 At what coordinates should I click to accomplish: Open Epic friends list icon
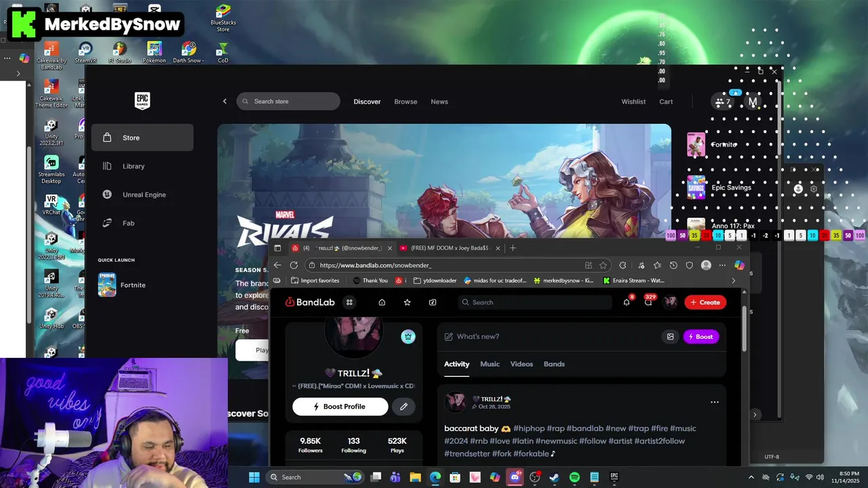(722, 102)
